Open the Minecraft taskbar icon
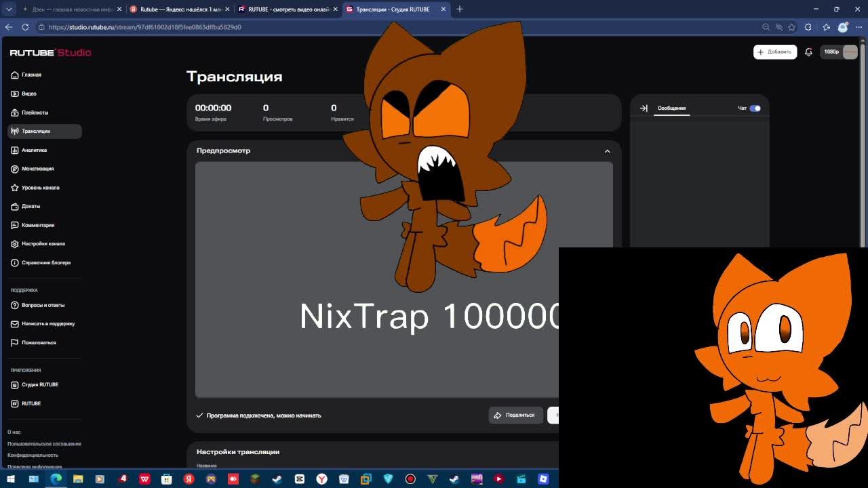Image resolution: width=868 pixels, height=488 pixels. coord(255,479)
